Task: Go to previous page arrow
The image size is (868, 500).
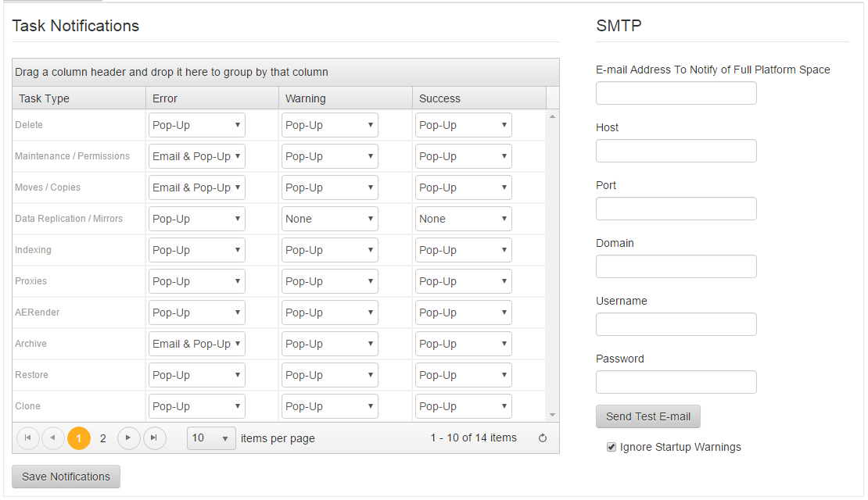Action: point(53,438)
